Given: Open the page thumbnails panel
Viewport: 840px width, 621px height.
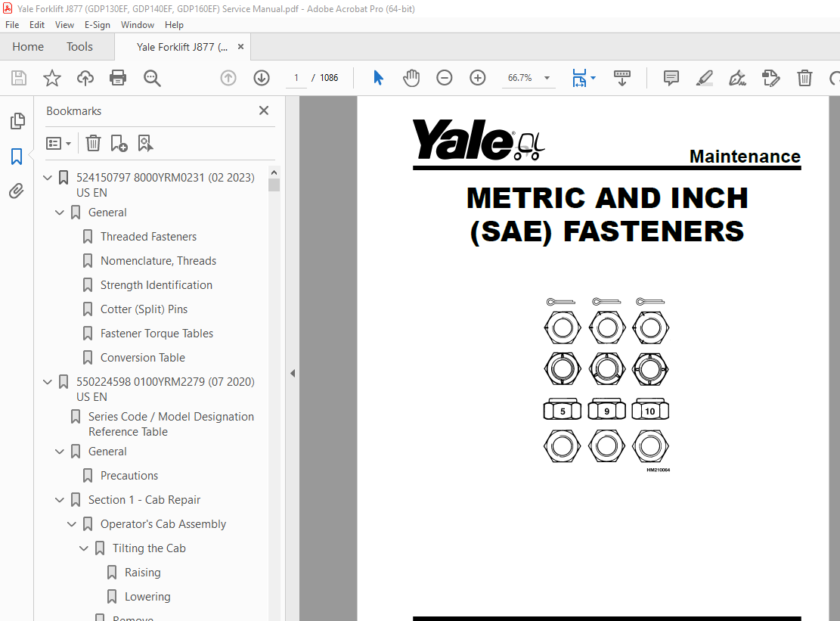Looking at the screenshot, I should tap(17, 121).
